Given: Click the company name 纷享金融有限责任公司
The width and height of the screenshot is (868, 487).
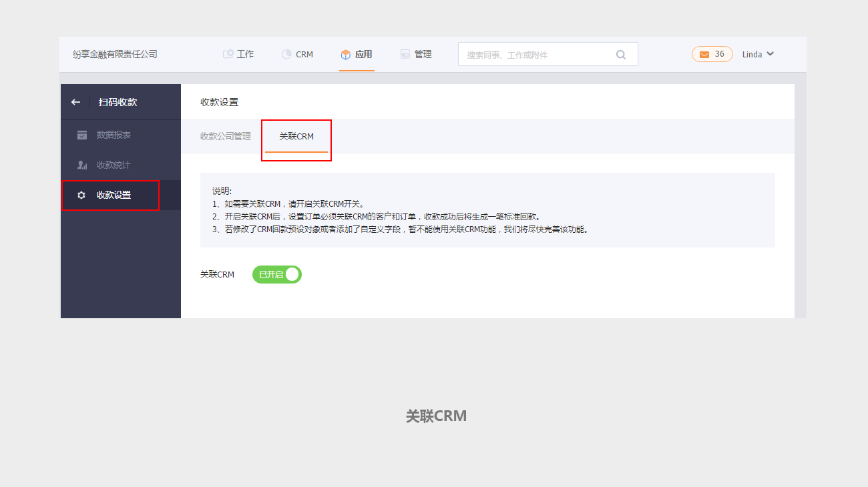Looking at the screenshot, I should [115, 55].
